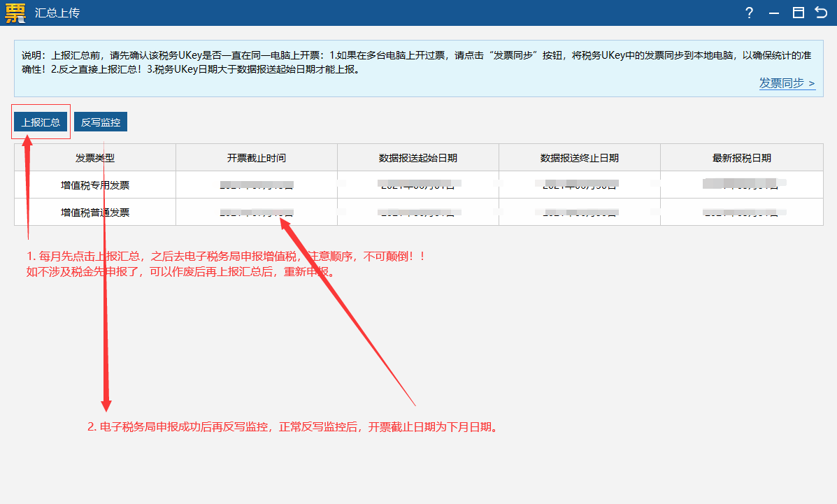Maximize the 汇总上传 window
837x504 pixels.
click(798, 13)
